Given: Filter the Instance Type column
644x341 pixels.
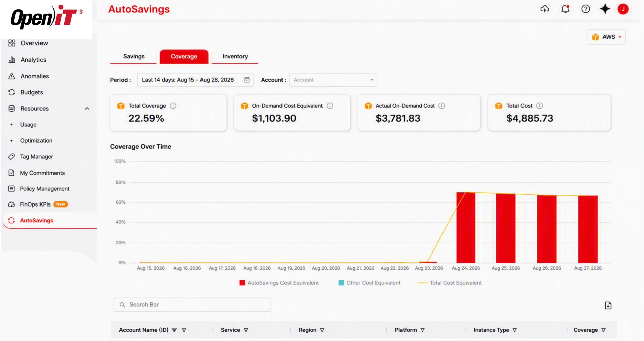Looking at the screenshot, I should [515, 330].
